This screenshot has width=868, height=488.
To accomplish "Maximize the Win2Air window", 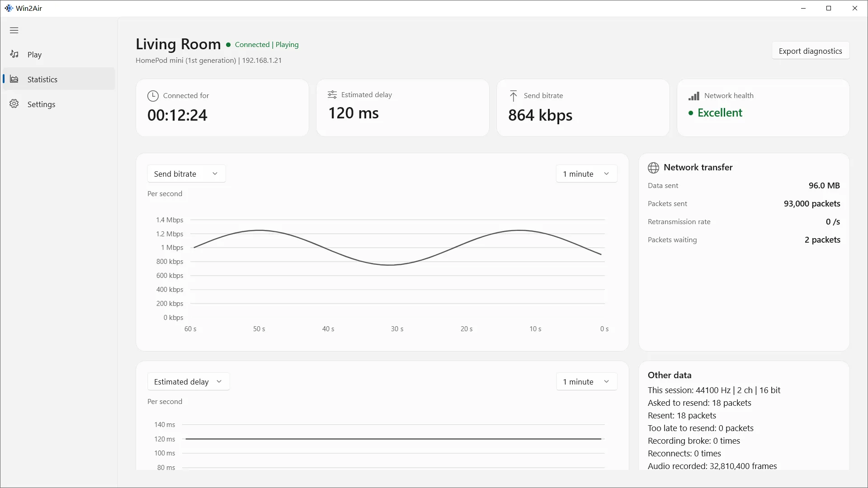I will click(x=829, y=8).
